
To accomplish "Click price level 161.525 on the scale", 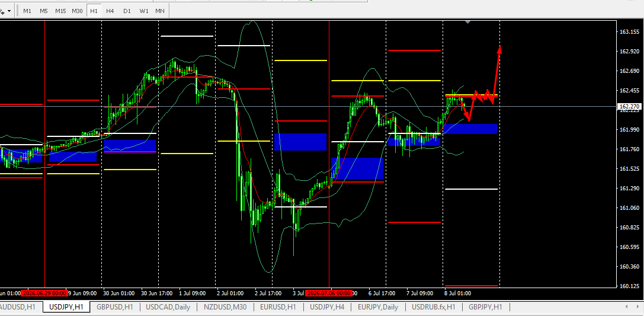I will click(629, 168).
